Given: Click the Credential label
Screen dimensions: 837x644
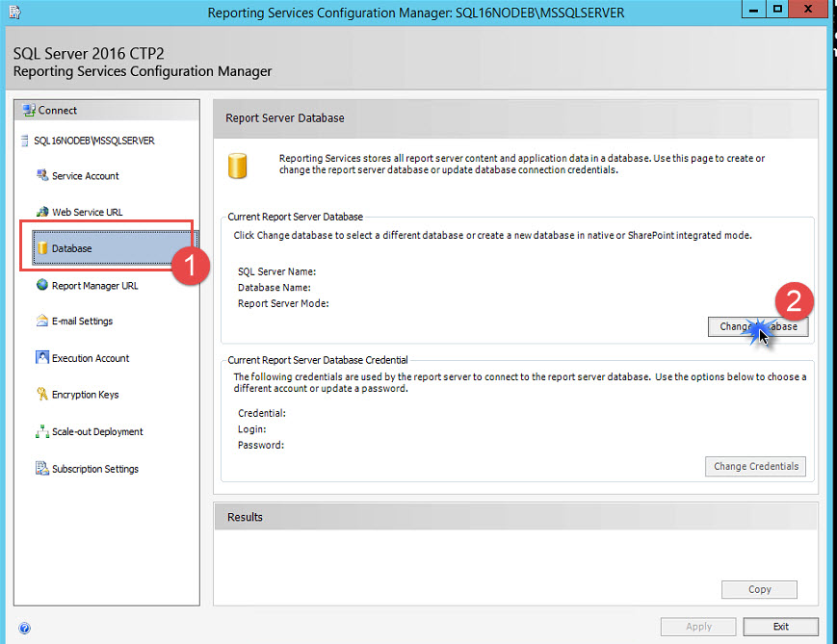Looking at the screenshot, I should [262, 413].
